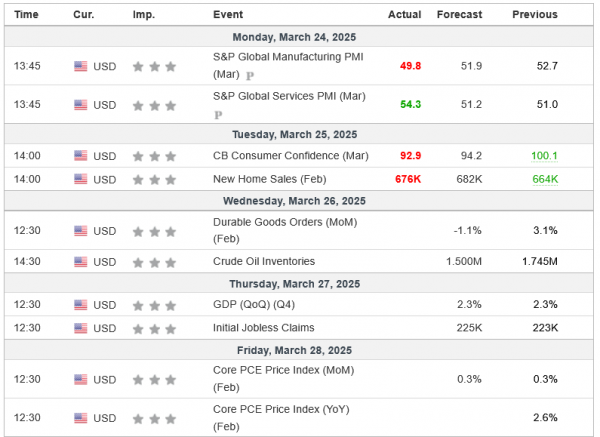Click the preliminary P icon beside Manufacturing PMI
Screen dimensions: 600x437
pyautogui.click(x=249, y=76)
